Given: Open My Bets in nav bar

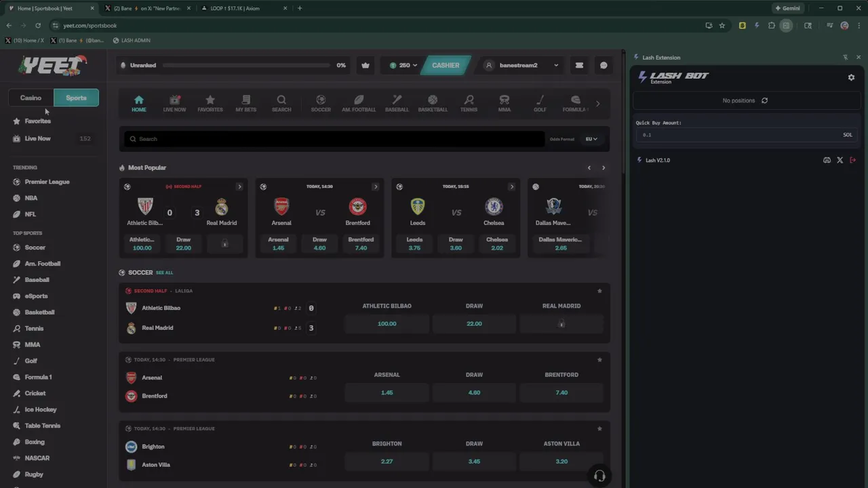Looking at the screenshot, I should pos(245,103).
